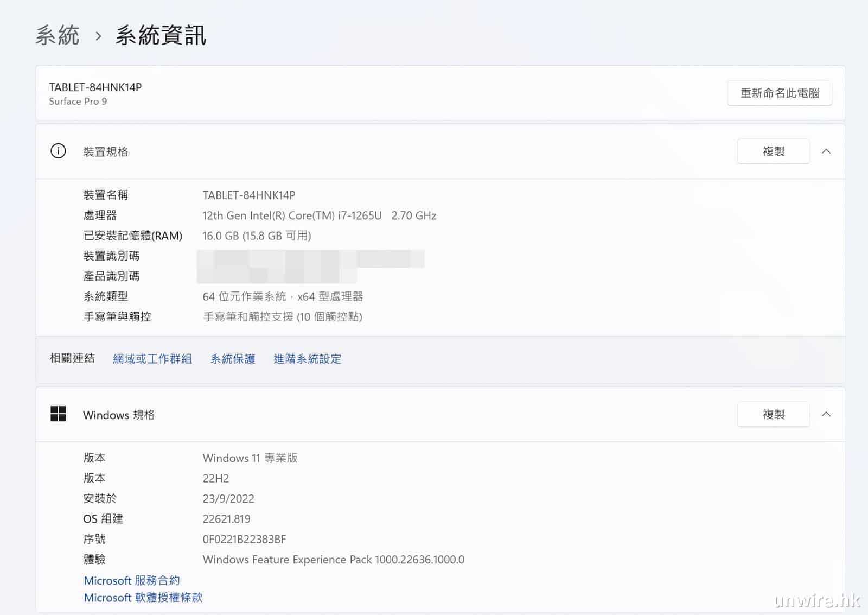Screen dimensions: 868x615
Task: Collapse the 裝置規格 section chevron
Action: [826, 151]
